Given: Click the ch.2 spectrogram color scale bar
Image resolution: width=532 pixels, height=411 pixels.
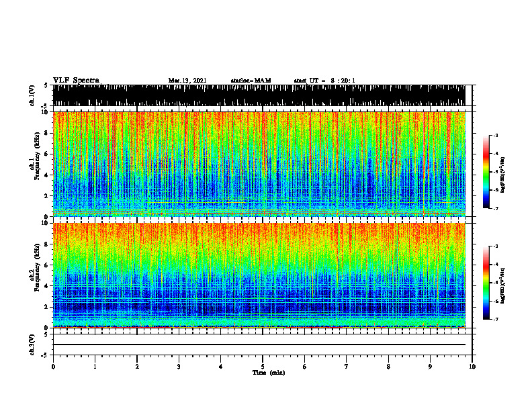Looking at the screenshot, I should (x=486, y=283).
